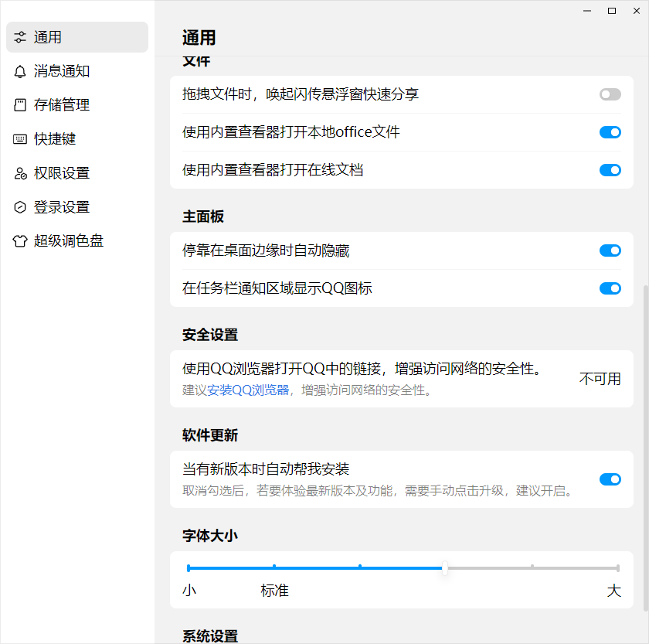Toggle showing QQ icon in taskbar notification area
649x644 pixels.
(610, 288)
